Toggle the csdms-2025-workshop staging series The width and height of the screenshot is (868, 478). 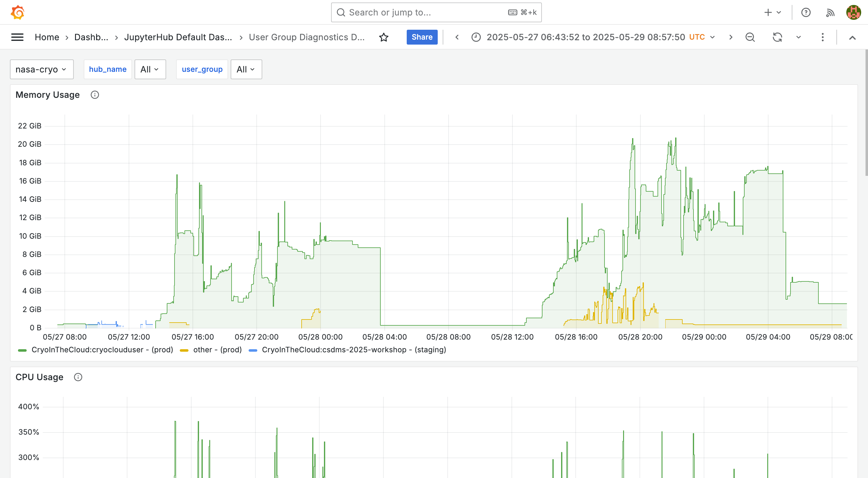354,350
